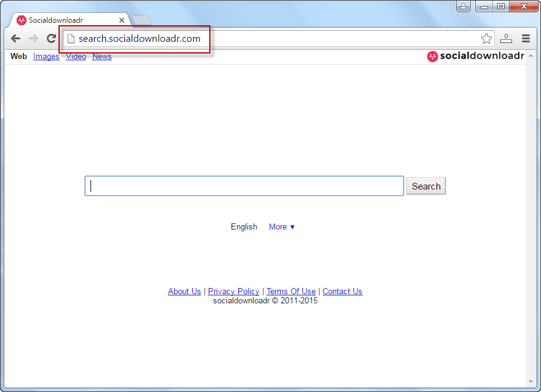Bookmark this page with the star icon
The width and height of the screenshot is (541, 392).
486,38
